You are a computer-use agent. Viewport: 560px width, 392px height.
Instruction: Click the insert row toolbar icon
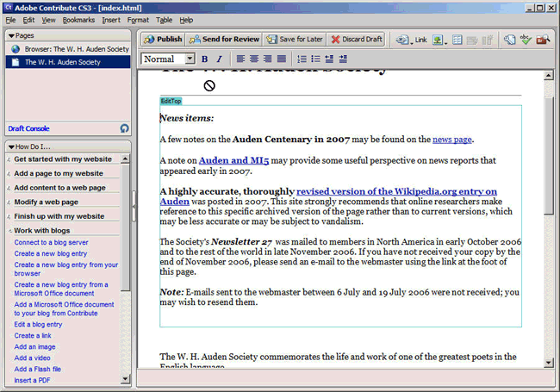(x=472, y=40)
